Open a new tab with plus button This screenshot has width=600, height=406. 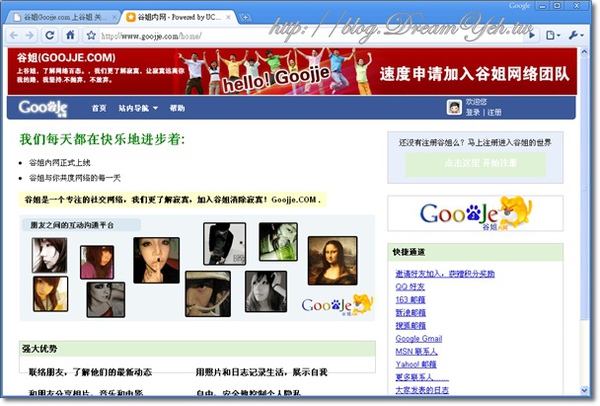click(245, 17)
